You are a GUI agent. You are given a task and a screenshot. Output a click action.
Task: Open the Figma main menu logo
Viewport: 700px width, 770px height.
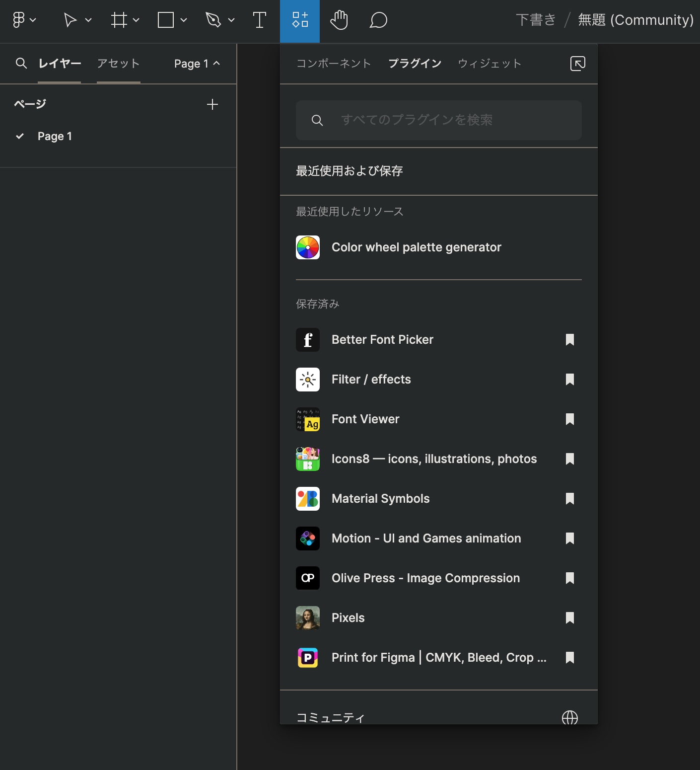(18, 20)
